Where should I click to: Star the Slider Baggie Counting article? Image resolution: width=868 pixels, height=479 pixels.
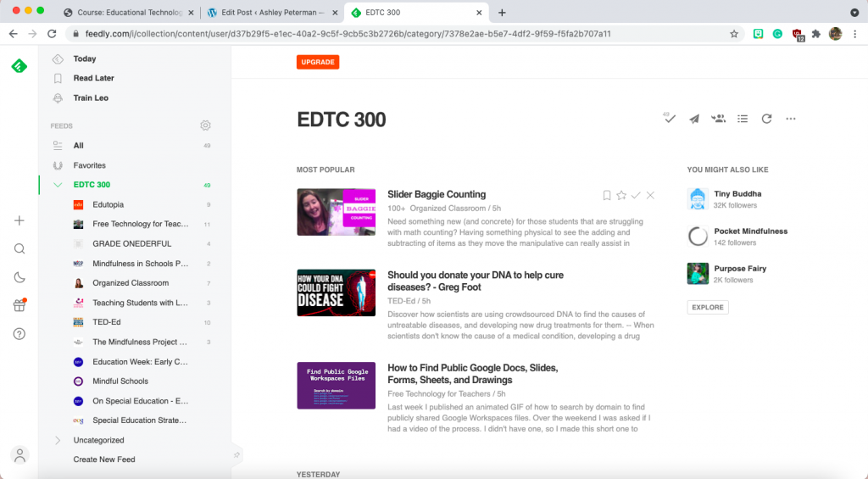pyautogui.click(x=621, y=195)
